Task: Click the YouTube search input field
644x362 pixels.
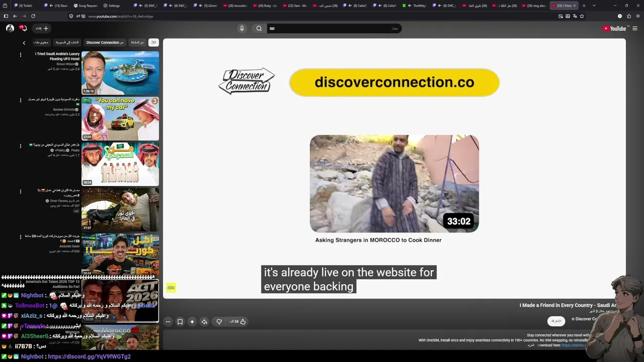Action: pyautogui.click(x=334, y=29)
